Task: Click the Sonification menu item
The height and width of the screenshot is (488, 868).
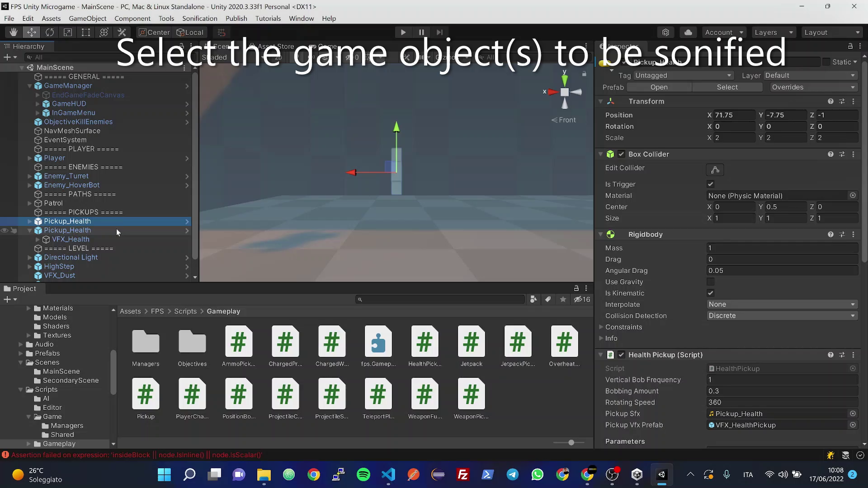Action: tap(200, 19)
